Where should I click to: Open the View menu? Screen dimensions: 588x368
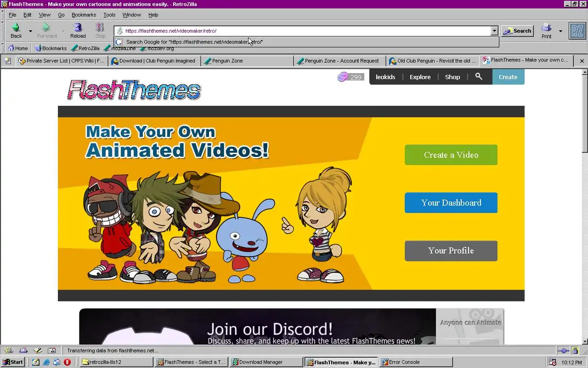tap(45, 15)
